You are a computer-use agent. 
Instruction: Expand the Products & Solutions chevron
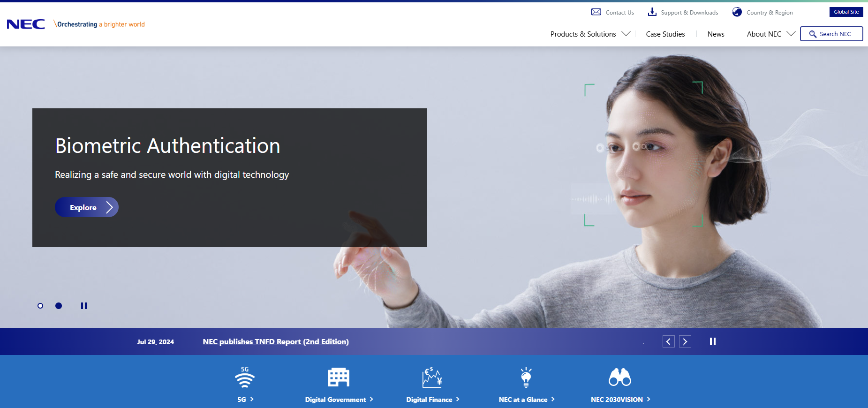(626, 34)
